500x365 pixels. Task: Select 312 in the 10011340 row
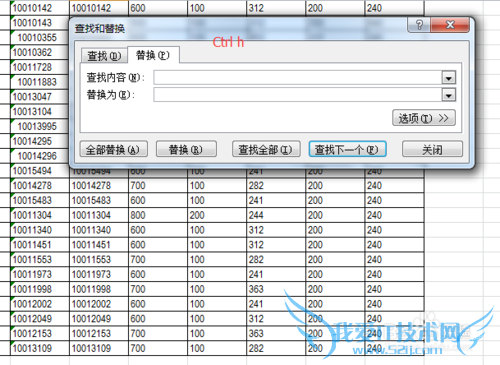(x=276, y=230)
